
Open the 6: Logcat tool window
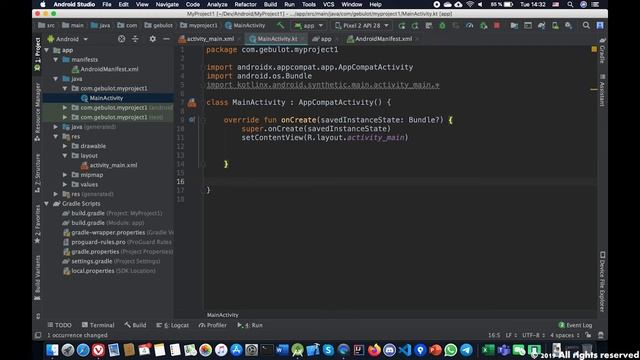(173, 325)
